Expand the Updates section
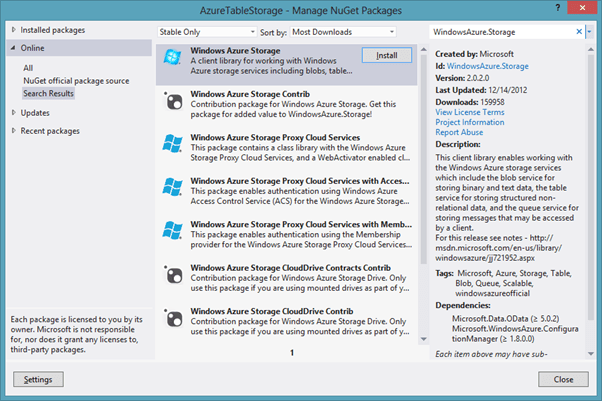The image size is (602, 401). [13, 113]
